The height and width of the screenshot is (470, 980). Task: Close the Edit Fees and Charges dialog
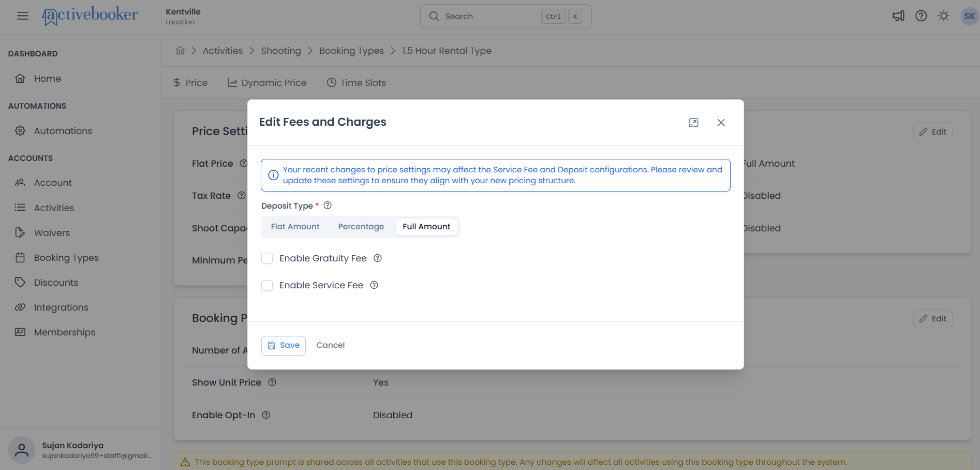pyautogui.click(x=721, y=123)
